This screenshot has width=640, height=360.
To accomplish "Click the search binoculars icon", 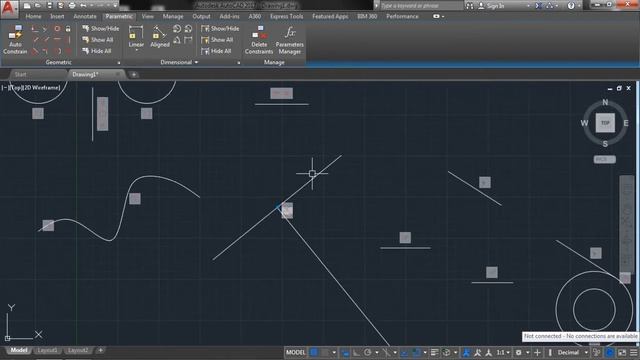I will click(x=470, y=6).
